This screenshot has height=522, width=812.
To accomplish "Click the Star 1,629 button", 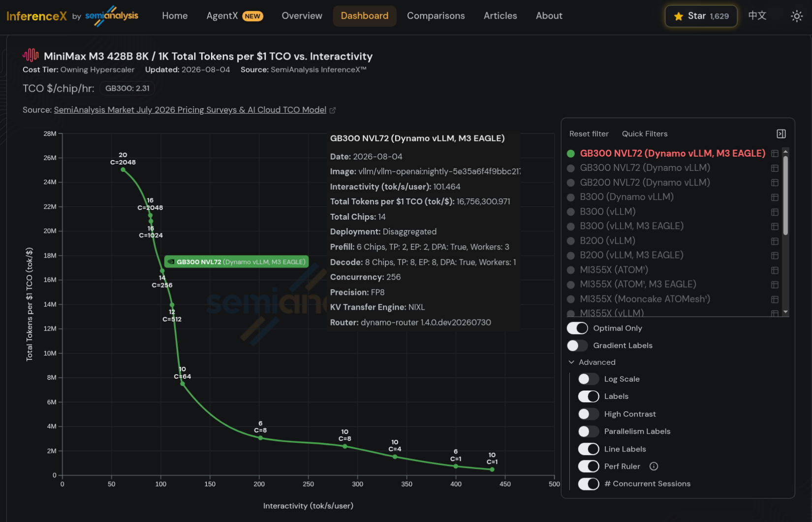I will pos(701,16).
